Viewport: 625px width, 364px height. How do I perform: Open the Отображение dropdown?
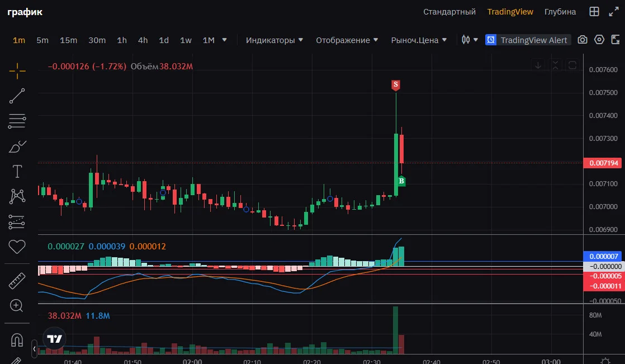(347, 40)
